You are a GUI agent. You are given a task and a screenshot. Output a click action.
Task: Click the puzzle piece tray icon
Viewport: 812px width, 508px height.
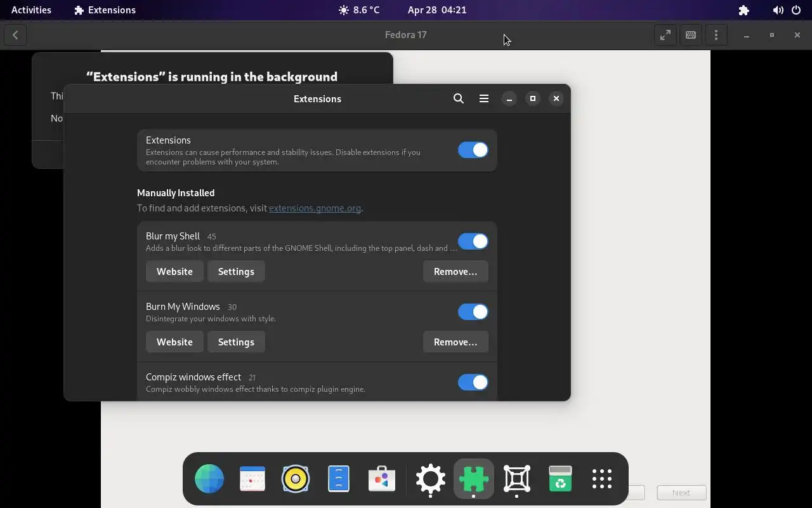click(744, 10)
